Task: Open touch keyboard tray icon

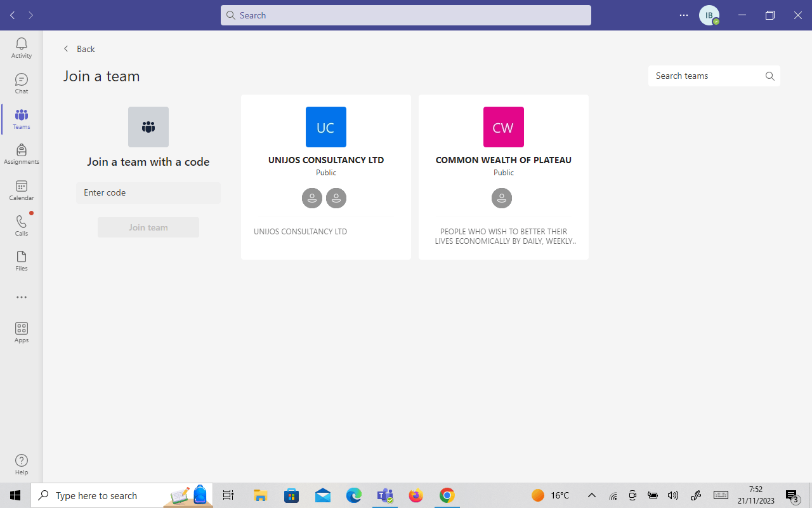Action: pyautogui.click(x=721, y=495)
